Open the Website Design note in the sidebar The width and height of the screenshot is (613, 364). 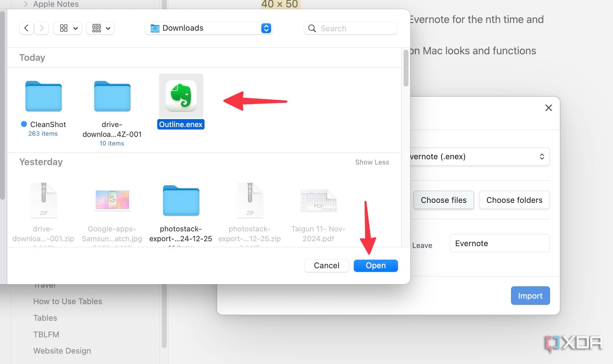(x=62, y=351)
